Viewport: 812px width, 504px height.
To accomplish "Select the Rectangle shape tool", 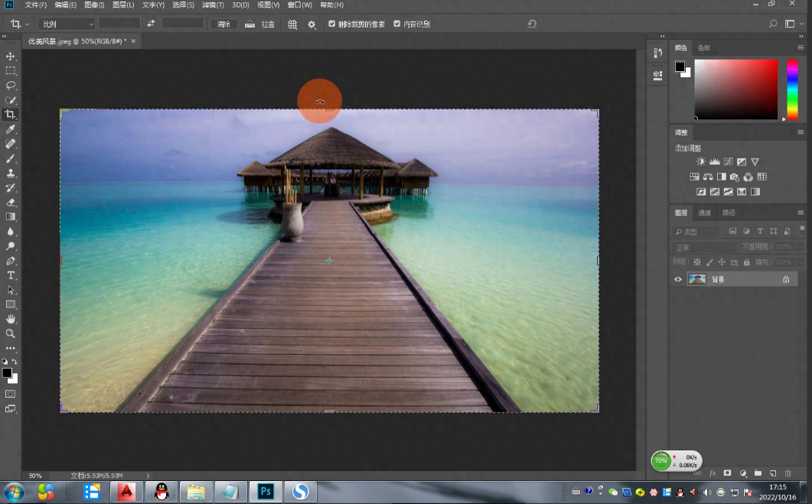I will coord(11,304).
